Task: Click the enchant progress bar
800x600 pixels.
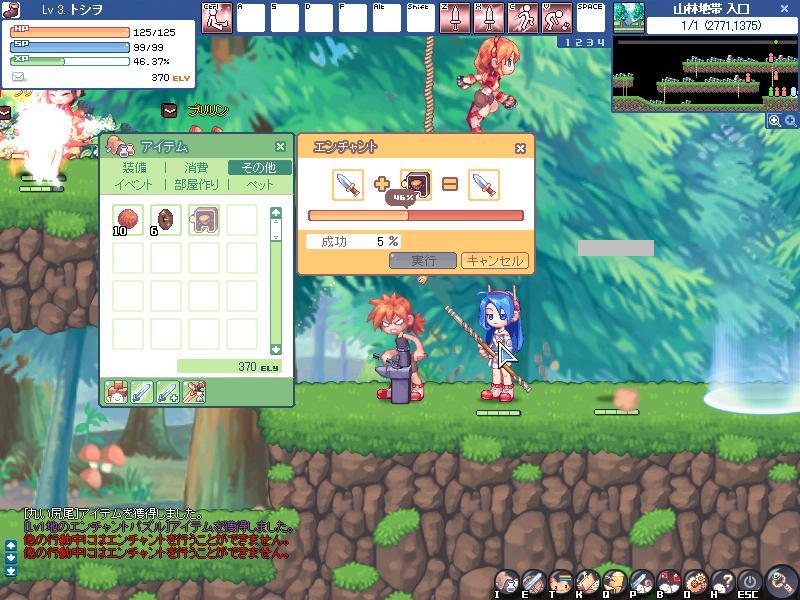Action: point(416,215)
